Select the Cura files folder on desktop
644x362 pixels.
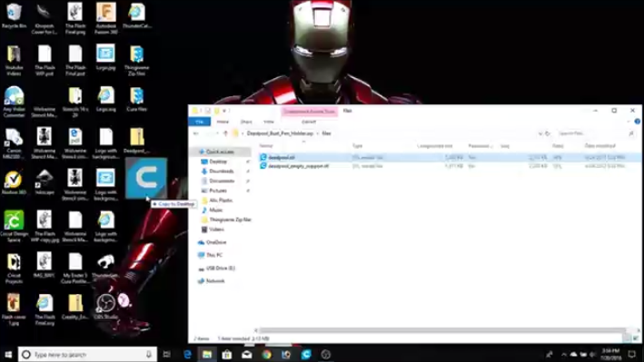137,99
